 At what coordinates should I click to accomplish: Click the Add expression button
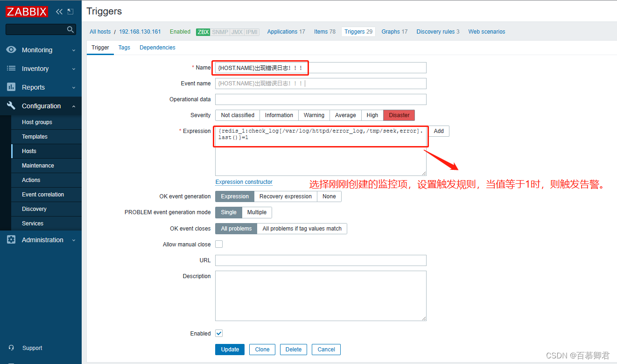pyautogui.click(x=439, y=131)
